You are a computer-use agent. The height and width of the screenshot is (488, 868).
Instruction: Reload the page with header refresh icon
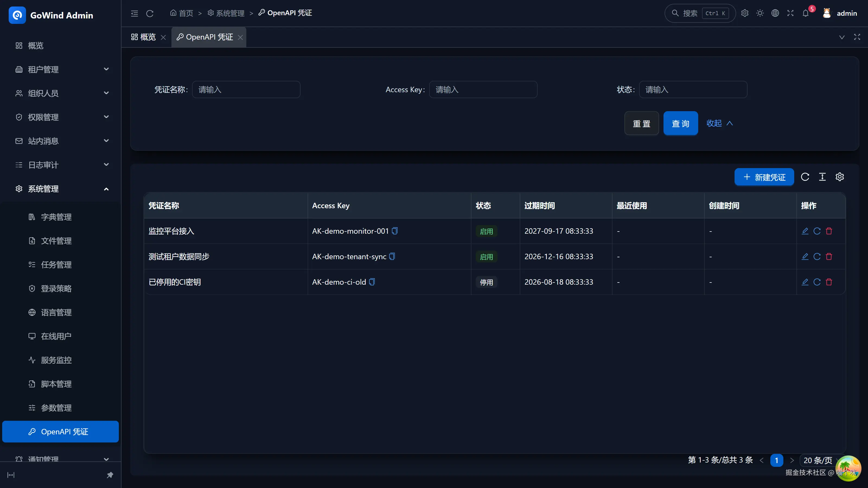pyautogui.click(x=150, y=14)
